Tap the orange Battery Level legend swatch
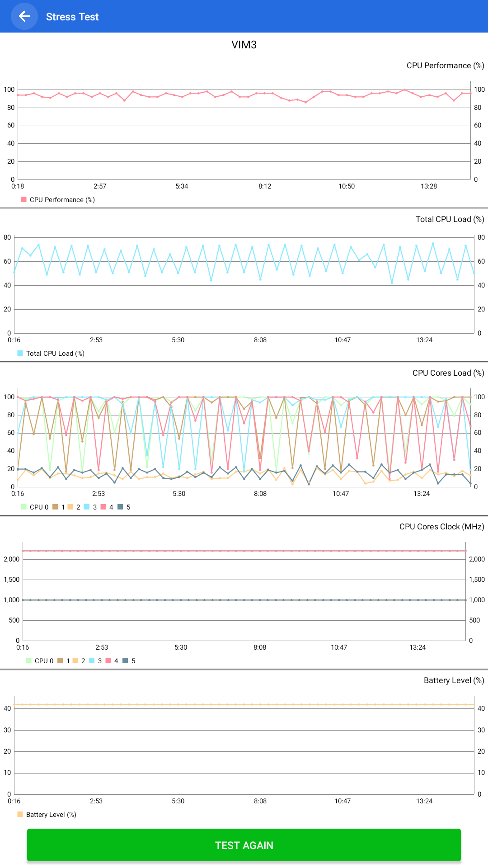The image size is (488, 868). tap(20, 814)
